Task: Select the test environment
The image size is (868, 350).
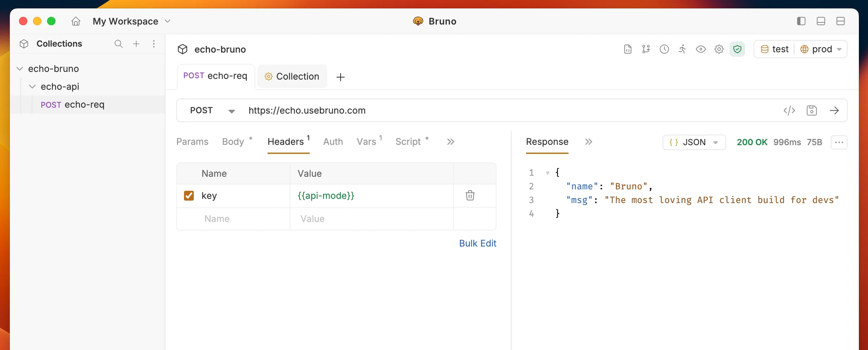Action: coord(775,49)
